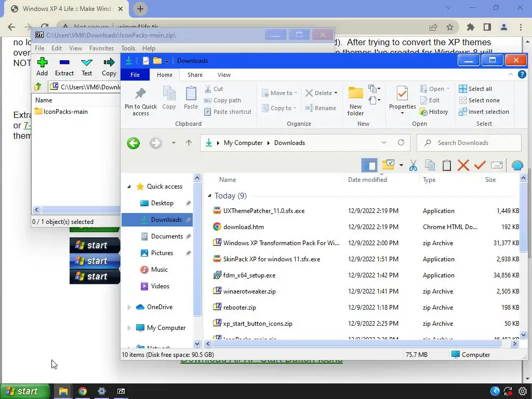Image resolution: width=532 pixels, height=399 pixels.
Task: Click the ribbon Paste button
Action: [191, 98]
